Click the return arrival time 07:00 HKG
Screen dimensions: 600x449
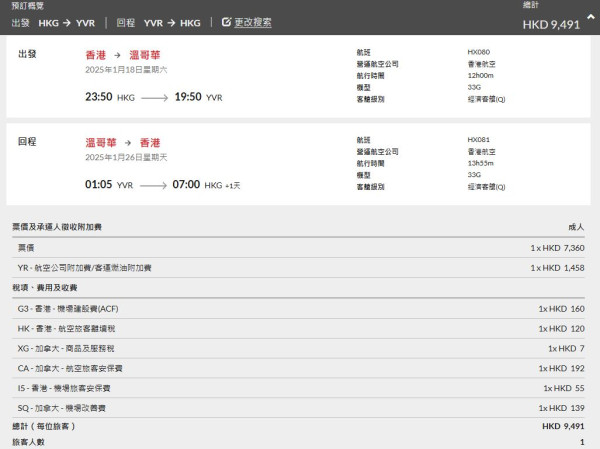[x=197, y=184]
